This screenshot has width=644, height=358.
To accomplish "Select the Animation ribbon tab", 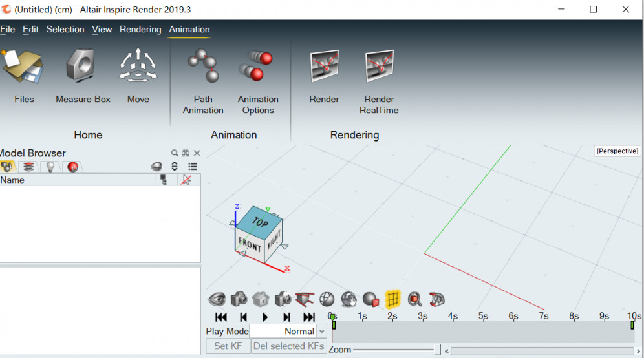I will click(189, 30).
